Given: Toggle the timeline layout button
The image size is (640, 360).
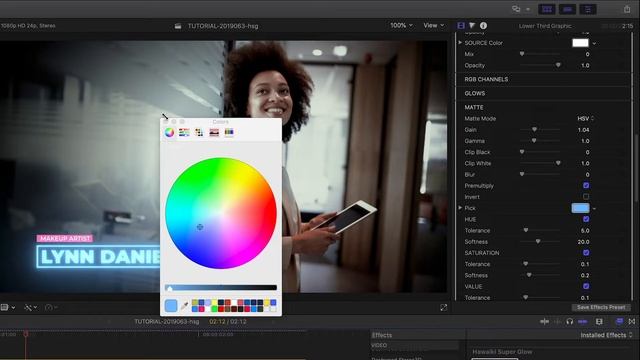Looking at the screenshot, I should [x=567, y=9].
